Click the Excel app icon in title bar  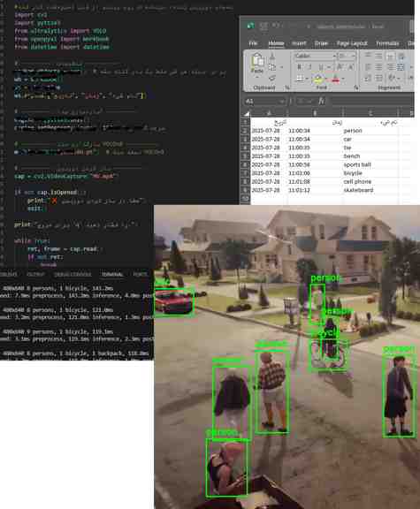pos(250,26)
